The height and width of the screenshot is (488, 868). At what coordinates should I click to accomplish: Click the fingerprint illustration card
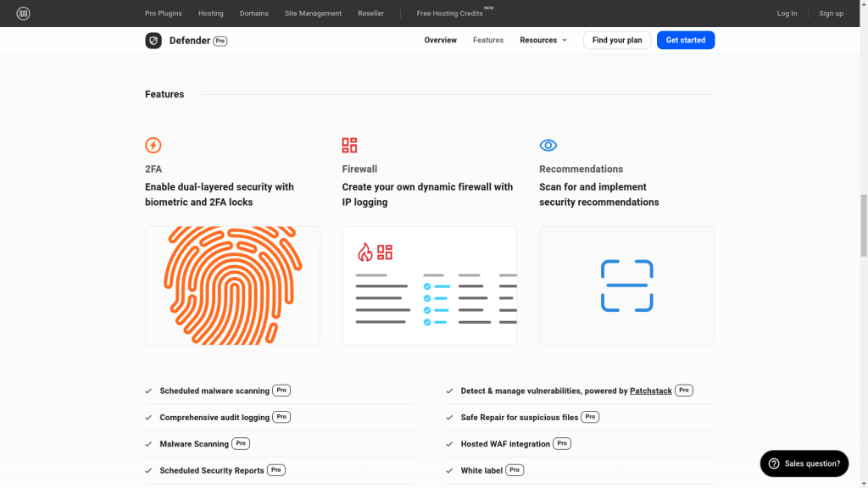[232, 286]
